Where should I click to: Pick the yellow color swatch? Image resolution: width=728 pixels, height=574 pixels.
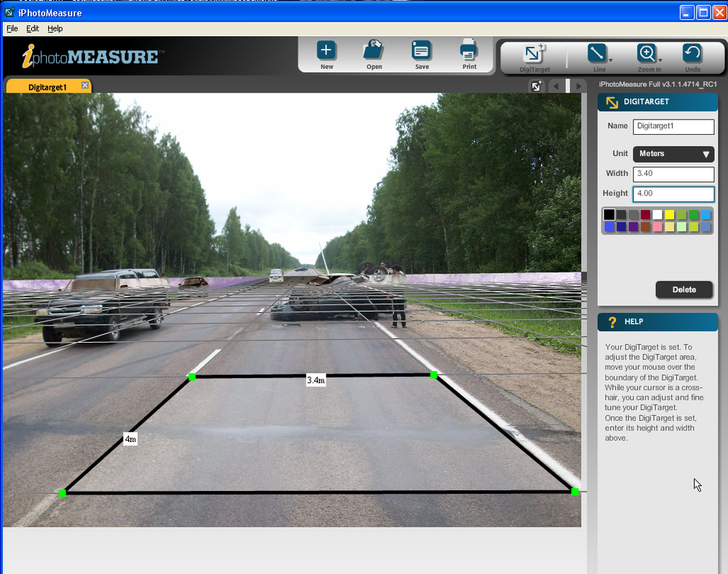click(669, 215)
